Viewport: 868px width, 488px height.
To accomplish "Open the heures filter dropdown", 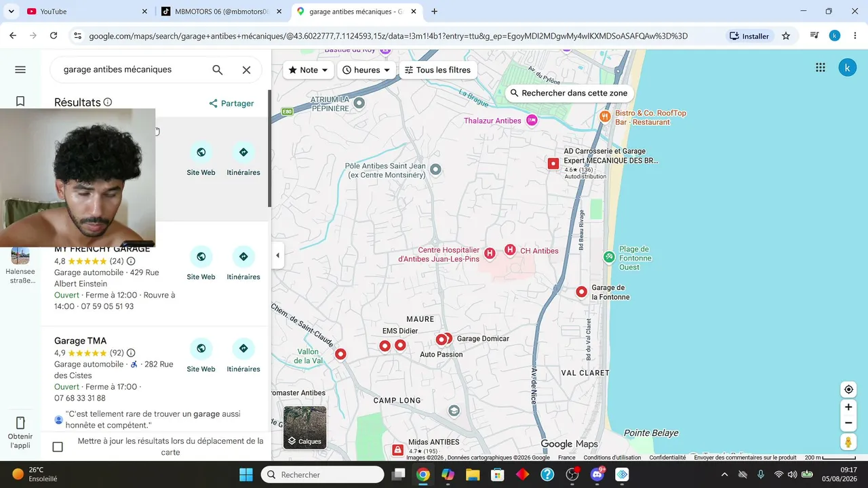I will [367, 70].
